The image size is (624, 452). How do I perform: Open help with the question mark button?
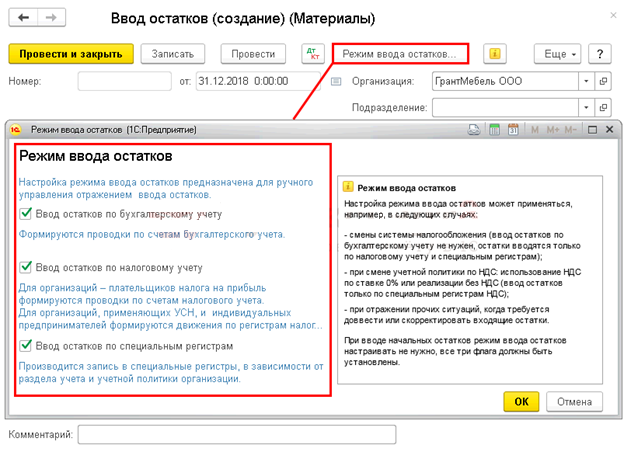[x=599, y=54]
